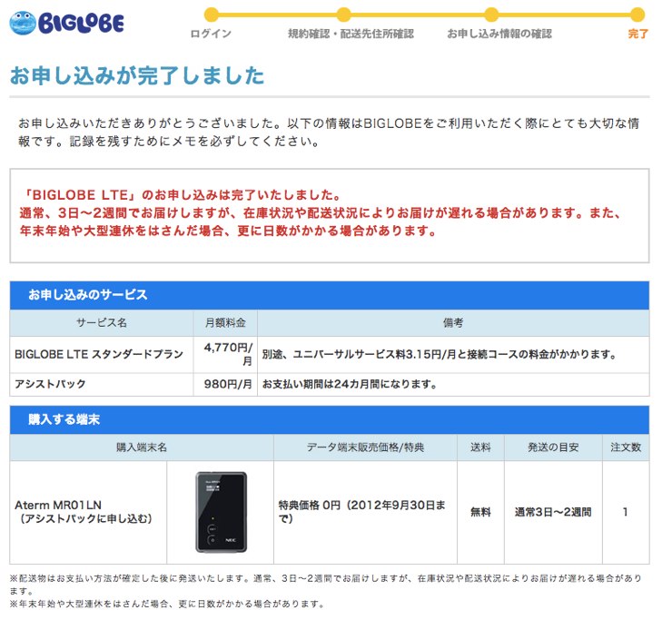672x620 pixels.
Task: Click the 備考 column header
Action: 453,322
